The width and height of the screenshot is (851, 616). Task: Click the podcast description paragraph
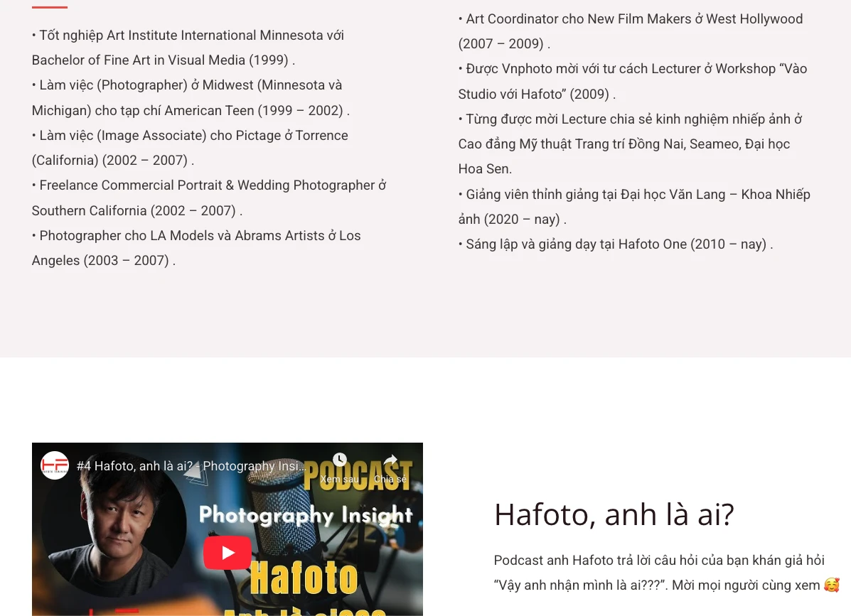coord(658,573)
